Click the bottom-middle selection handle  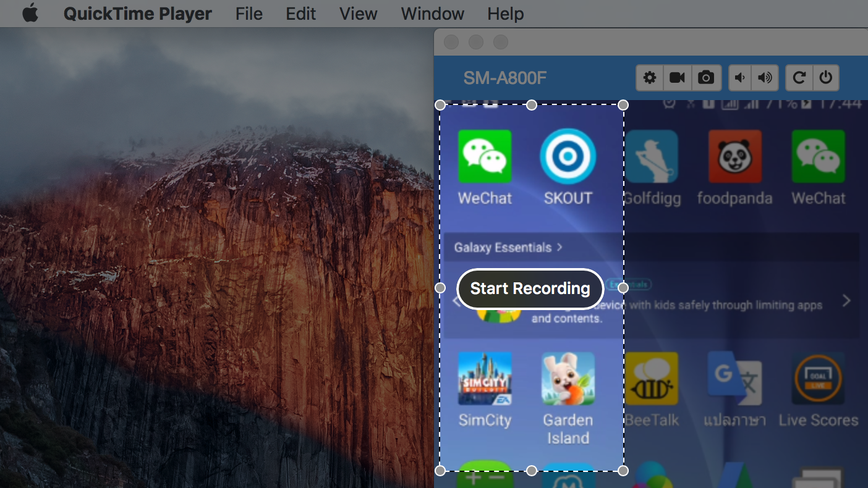click(532, 471)
